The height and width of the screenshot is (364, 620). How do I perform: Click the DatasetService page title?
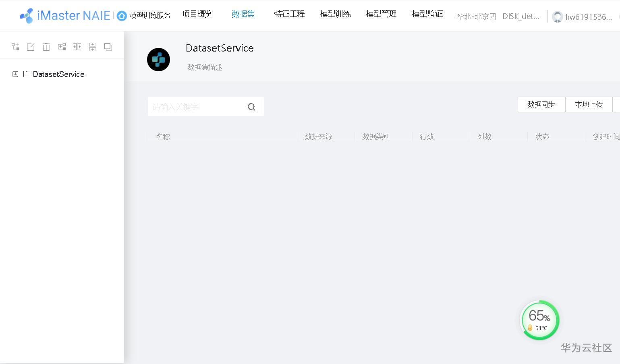220,48
